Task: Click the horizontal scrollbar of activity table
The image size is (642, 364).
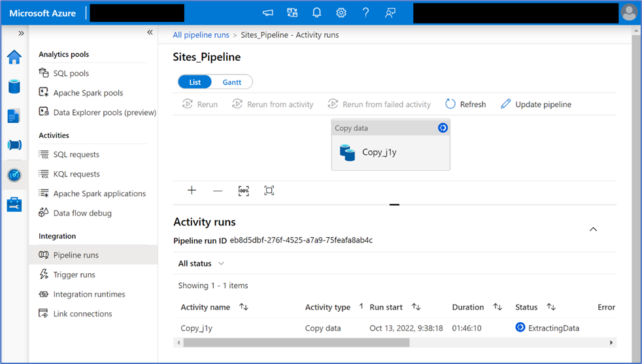Action: coord(294,342)
